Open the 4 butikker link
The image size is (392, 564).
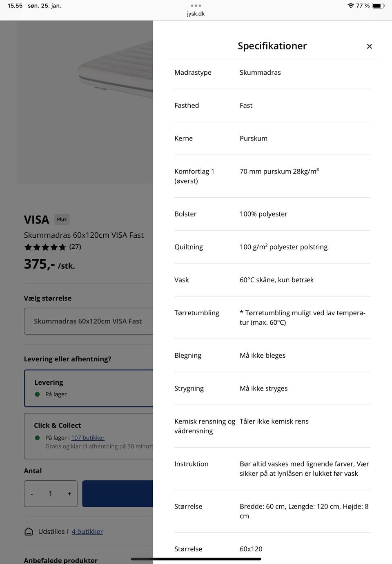click(x=87, y=531)
